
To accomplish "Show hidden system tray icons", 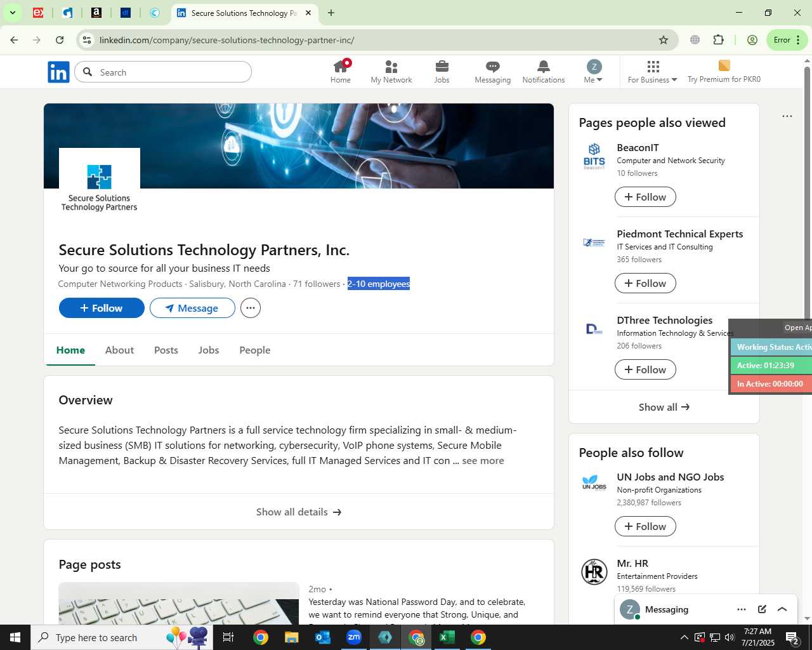I will 684,637.
